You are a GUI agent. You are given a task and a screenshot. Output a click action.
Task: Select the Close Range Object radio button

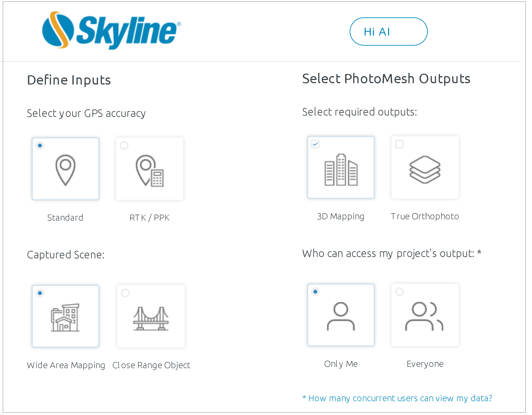tap(125, 293)
